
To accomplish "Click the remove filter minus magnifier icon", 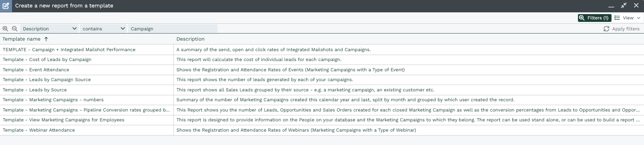I will [x=14, y=29].
